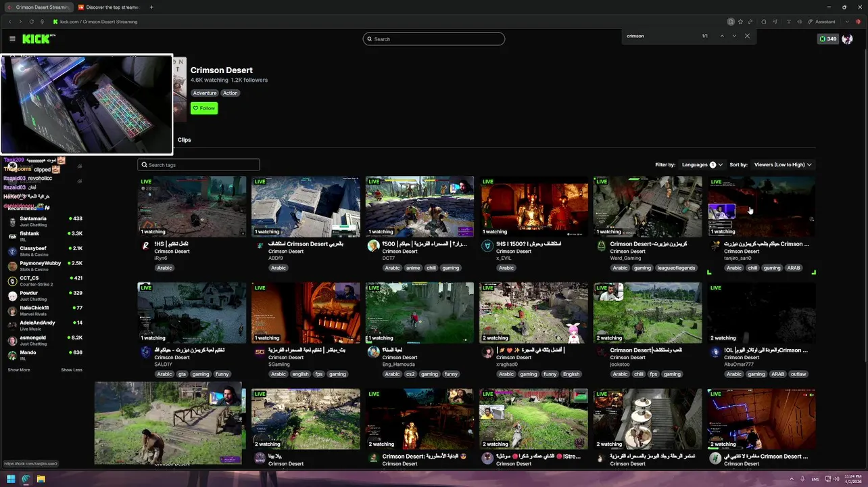Open a new browser tab with the plus icon
The image size is (868, 487).
[151, 7]
